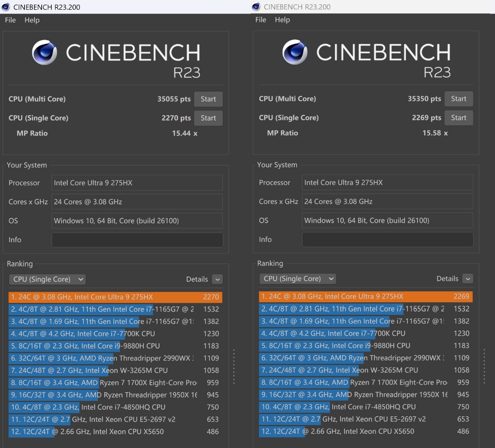Click the Cores x GHz field in right window
The width and height of the screenshot is (495, 448).
point(388,201)
